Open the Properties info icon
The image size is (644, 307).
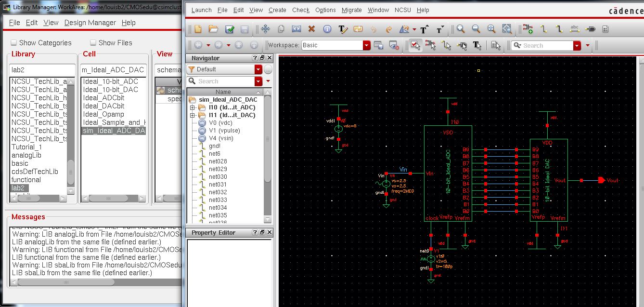[327, 29]
